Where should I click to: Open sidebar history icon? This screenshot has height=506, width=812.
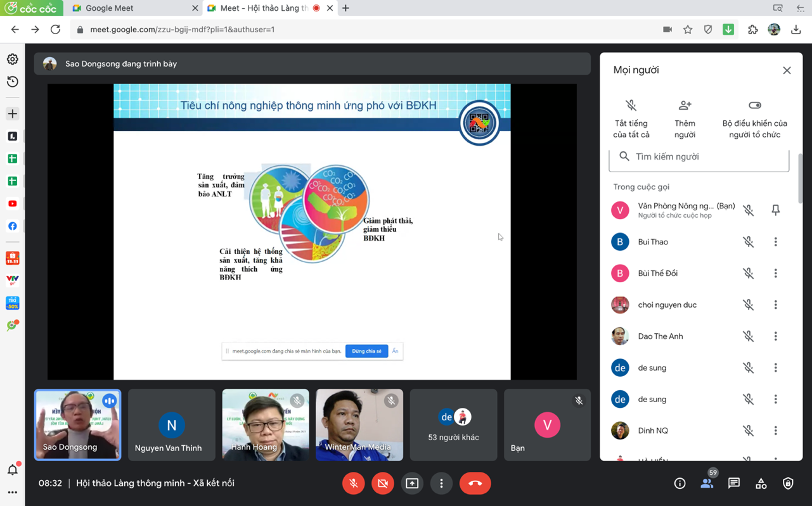(13, 82)
